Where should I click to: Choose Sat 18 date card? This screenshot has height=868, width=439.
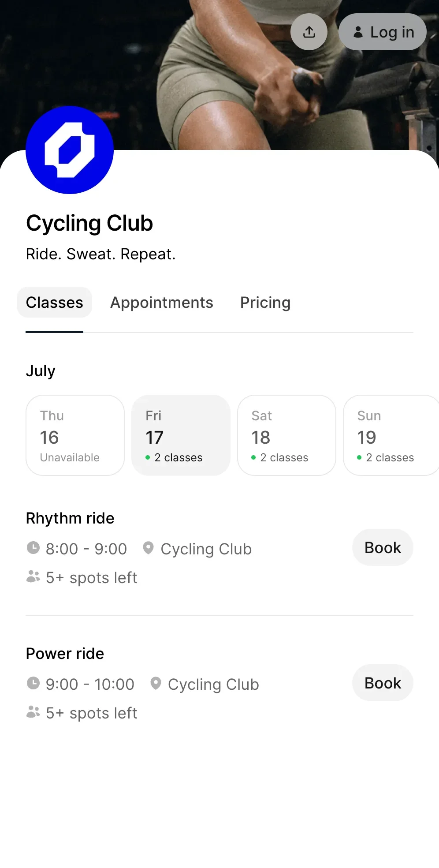point(286,435)
